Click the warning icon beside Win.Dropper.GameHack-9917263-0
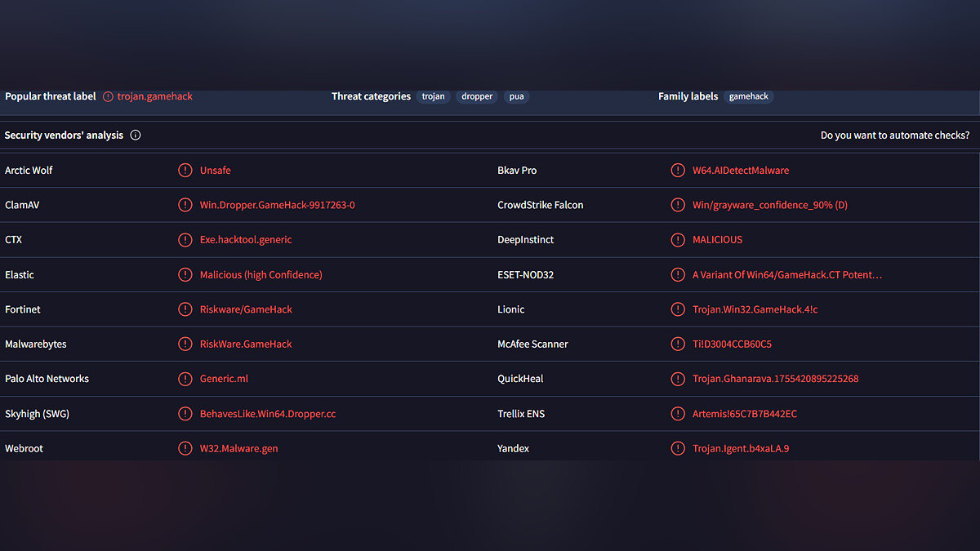Image resolution: width=980 pixels, height=551 pixels. point(185,205)
